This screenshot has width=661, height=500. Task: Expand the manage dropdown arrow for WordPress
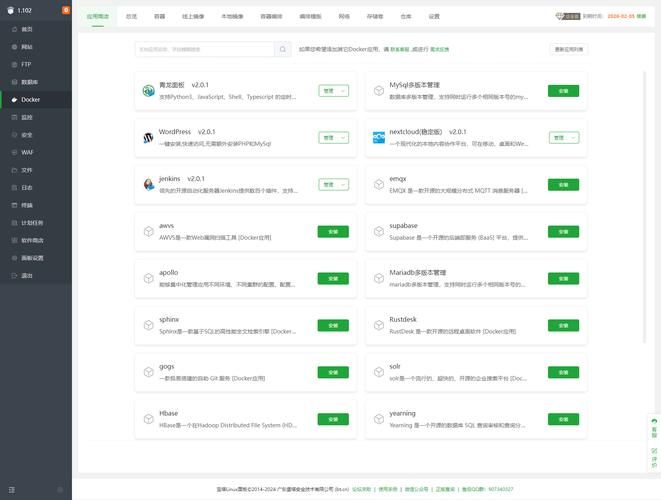point(343,138)
